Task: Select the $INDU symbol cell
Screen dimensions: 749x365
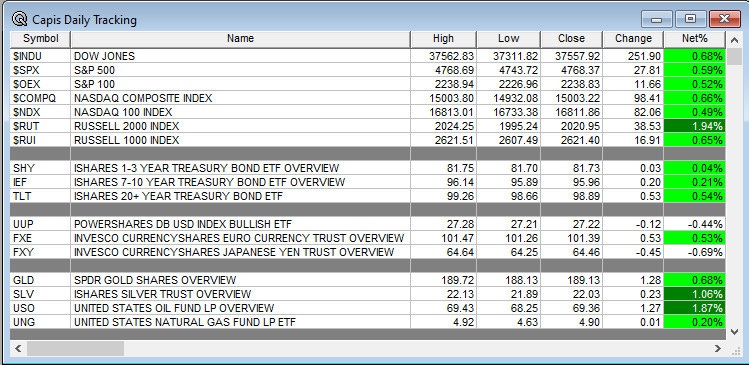Action: pos(41,56)
